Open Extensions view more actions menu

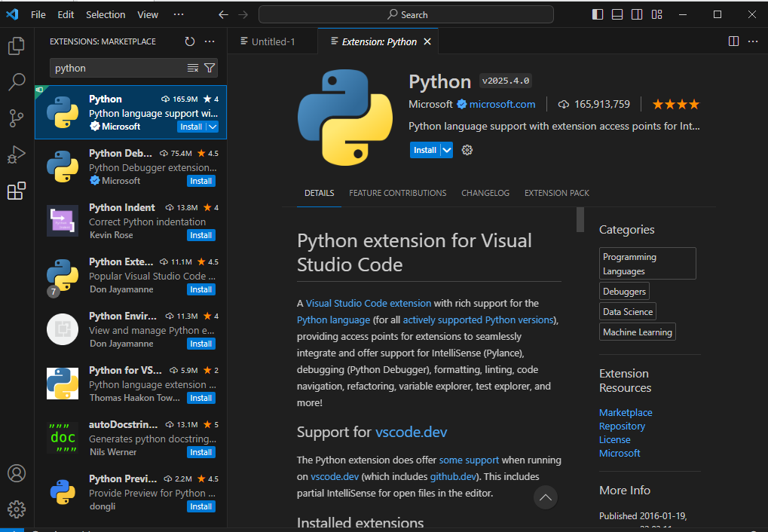pos(210,41)
